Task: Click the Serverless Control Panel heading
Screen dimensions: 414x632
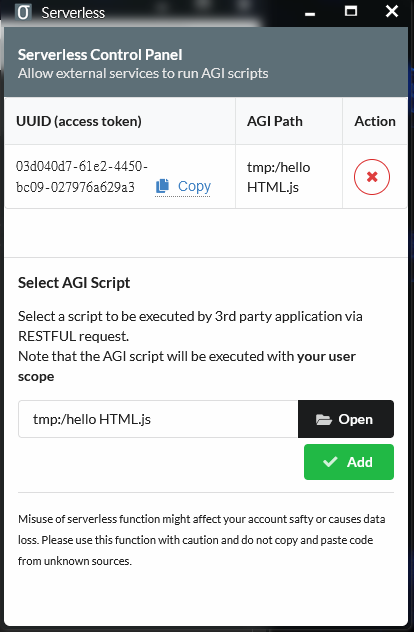Action: 100,55
